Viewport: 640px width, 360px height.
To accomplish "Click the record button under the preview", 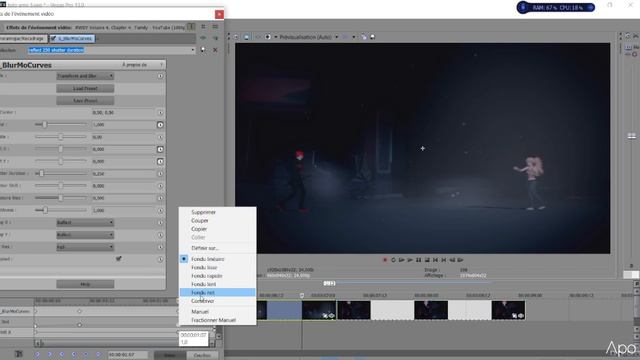I will point(384,260).
